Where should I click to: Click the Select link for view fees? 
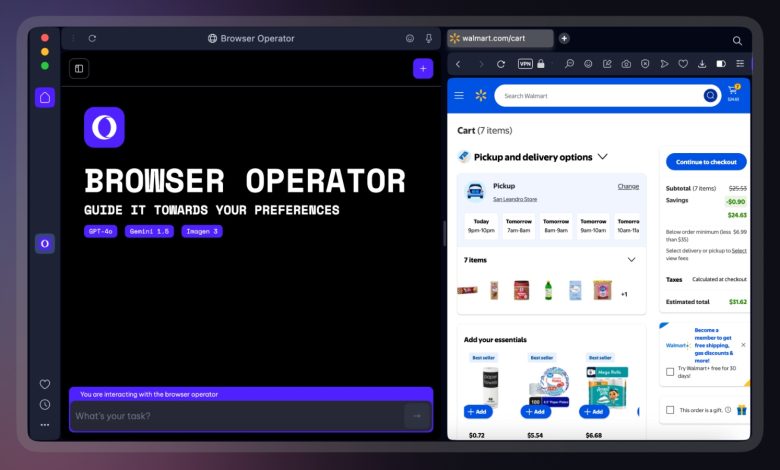[x=739, y=251]
